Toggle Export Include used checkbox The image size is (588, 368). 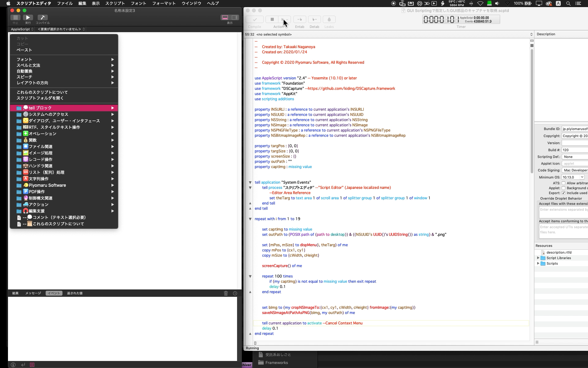(563, 193)
